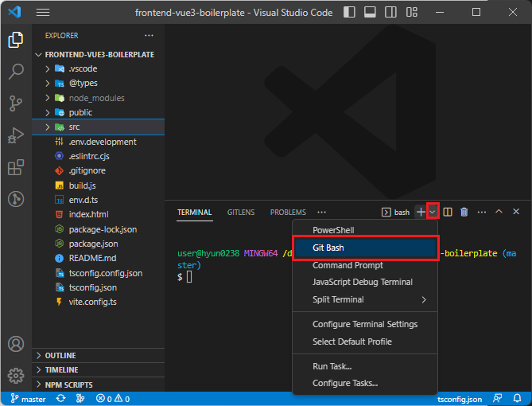
Task: Open the Extensions view
Action: (16, 167)
